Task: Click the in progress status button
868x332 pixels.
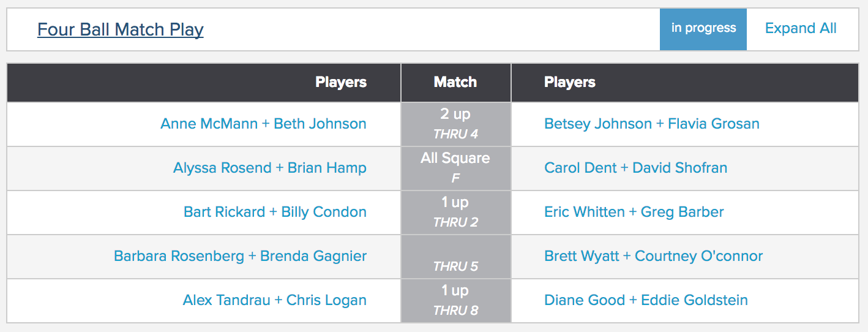Action: tap(703, 29)
